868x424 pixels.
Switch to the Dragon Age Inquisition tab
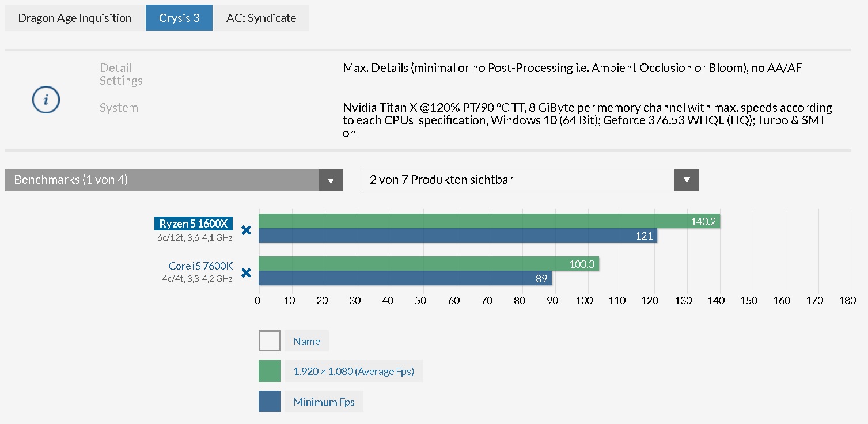pos(75,18)
